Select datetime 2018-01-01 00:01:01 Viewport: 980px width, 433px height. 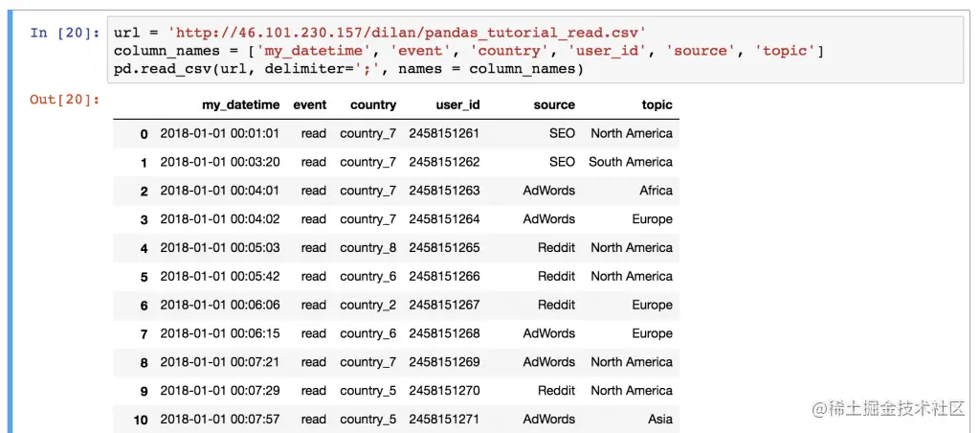pos(220,133)
